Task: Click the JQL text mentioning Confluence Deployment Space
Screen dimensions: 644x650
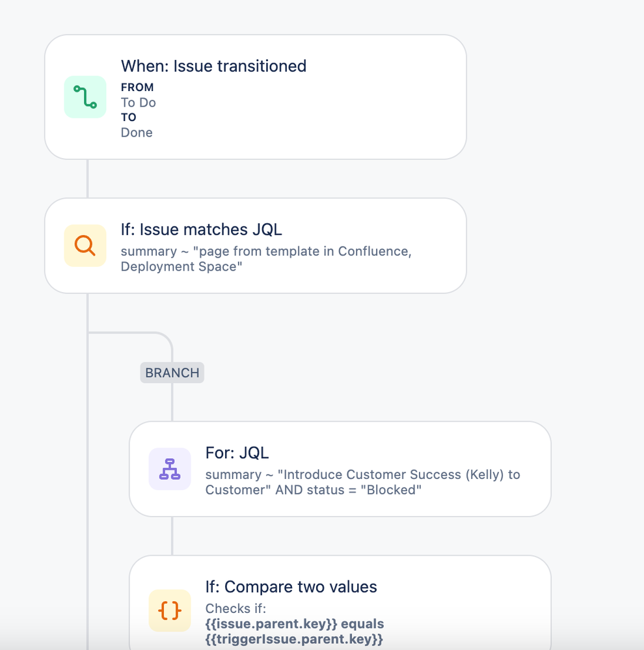Action: pos(266,259)
